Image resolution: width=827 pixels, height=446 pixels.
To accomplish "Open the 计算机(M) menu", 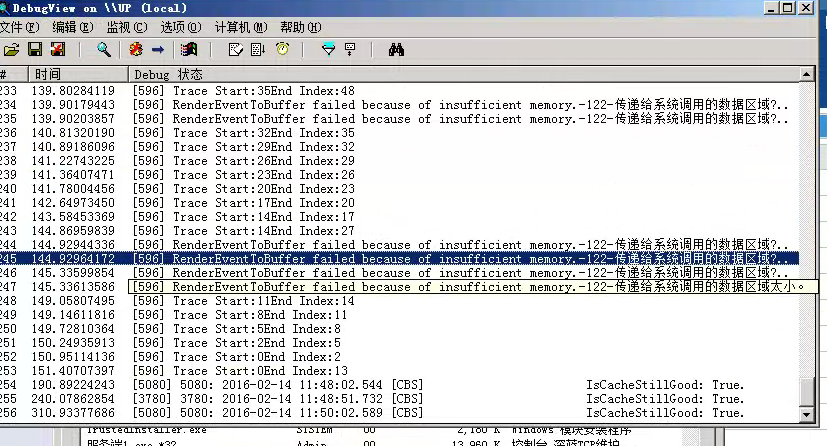I will coord(240,27).
